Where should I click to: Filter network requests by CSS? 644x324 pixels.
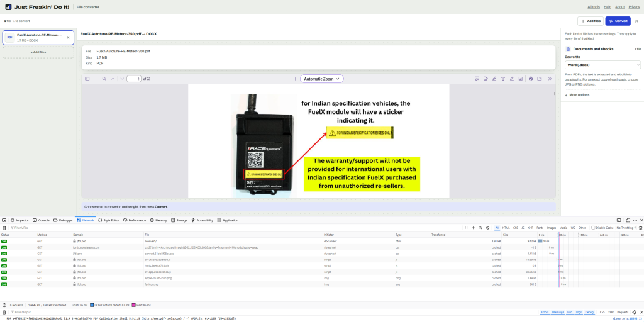click(516, 228)
